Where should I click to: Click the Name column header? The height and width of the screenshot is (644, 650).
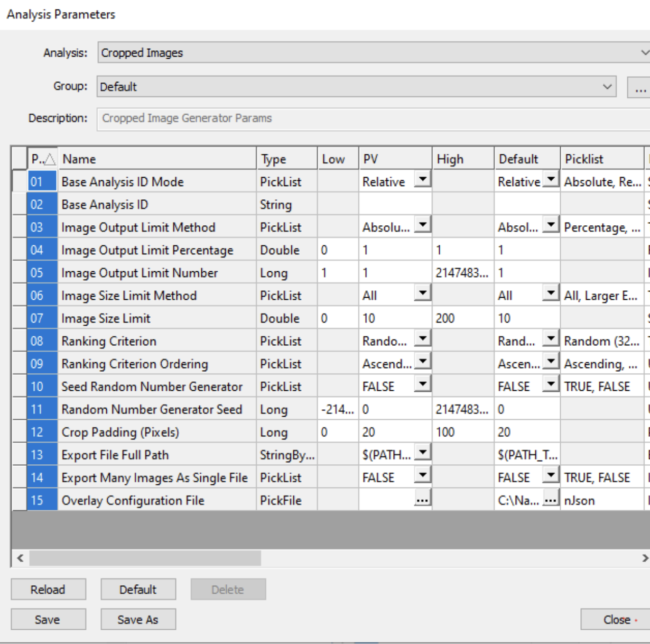157,159
